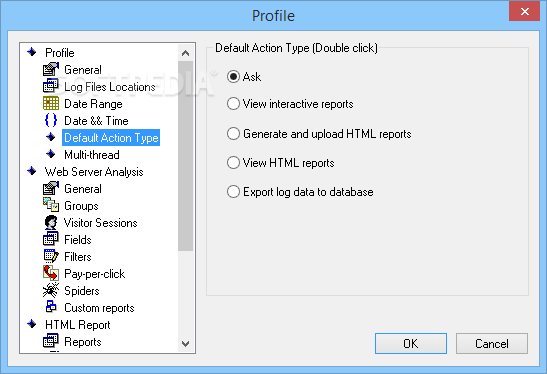
Task: Close the Profile dialog window
Action: 524,12
